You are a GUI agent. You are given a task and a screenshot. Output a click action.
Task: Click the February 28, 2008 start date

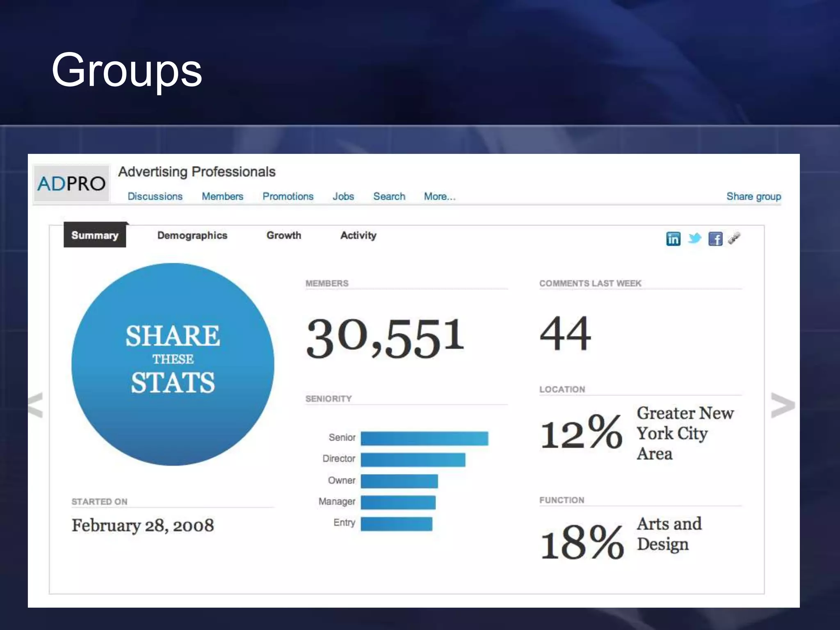coord(143,526)
